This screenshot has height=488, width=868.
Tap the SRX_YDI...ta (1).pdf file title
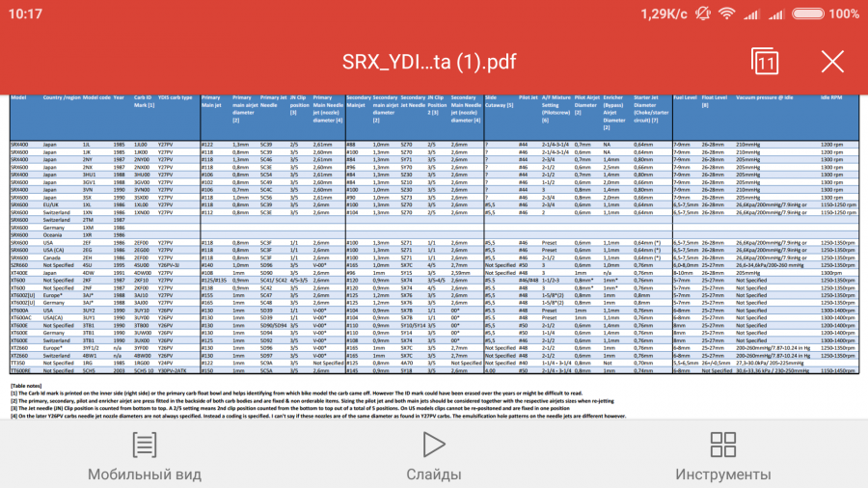tap(429, 62)
